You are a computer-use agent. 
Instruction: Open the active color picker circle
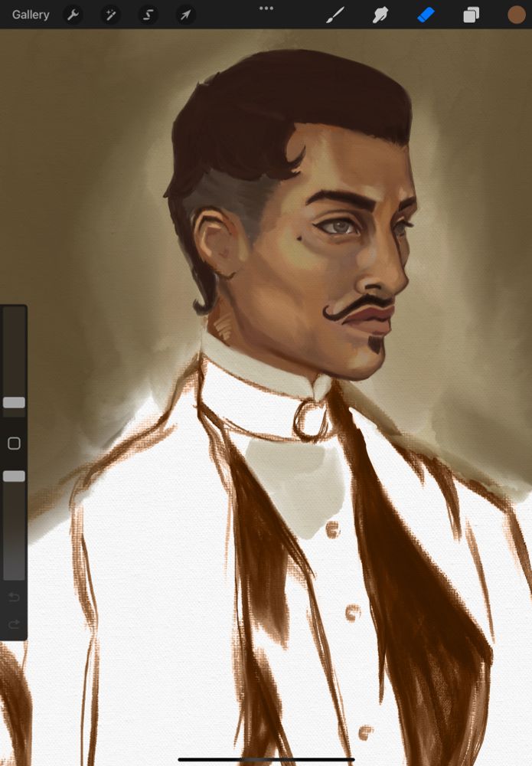click(x=517, y=15)
